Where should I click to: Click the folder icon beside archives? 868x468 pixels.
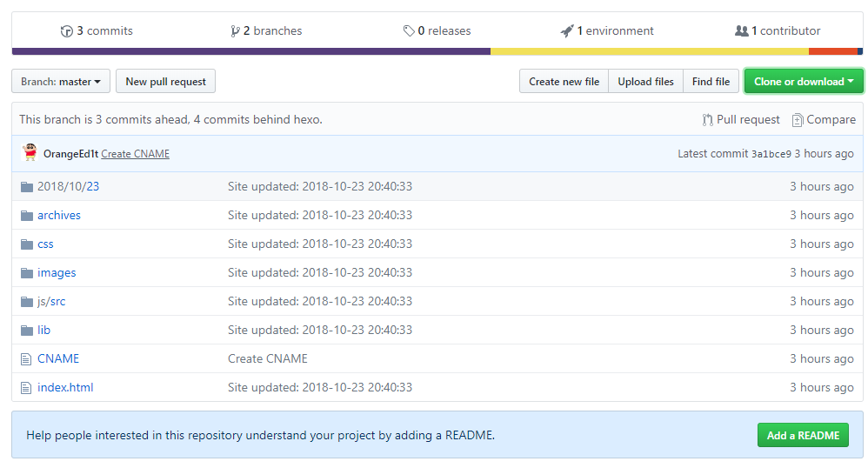tap(25, 215)
